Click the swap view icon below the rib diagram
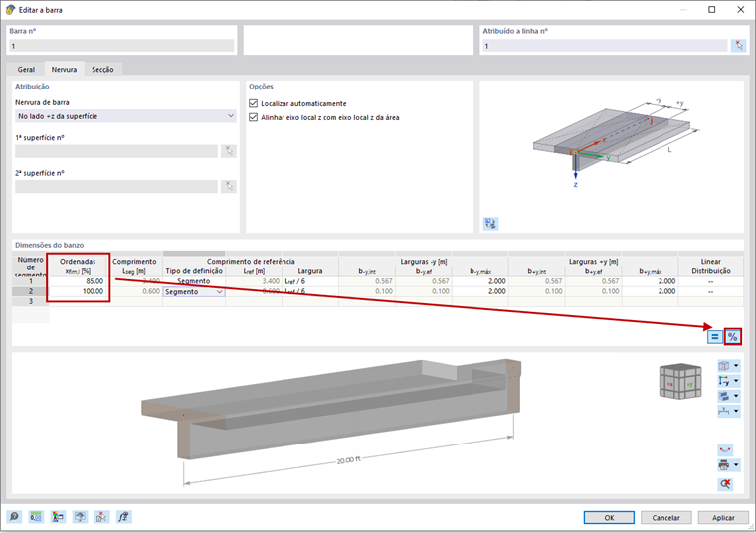 (x=490, y=224)
